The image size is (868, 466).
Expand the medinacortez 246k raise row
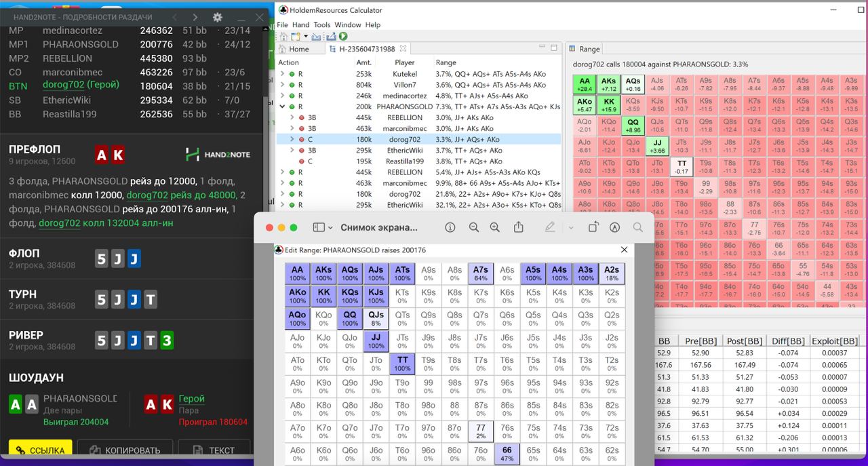click(282, 96)
